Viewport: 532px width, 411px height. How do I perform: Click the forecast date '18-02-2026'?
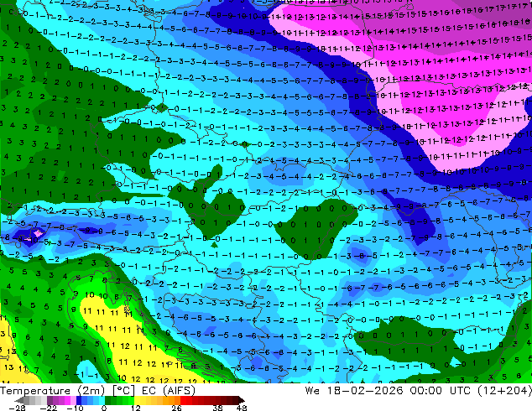click(365, 391)
